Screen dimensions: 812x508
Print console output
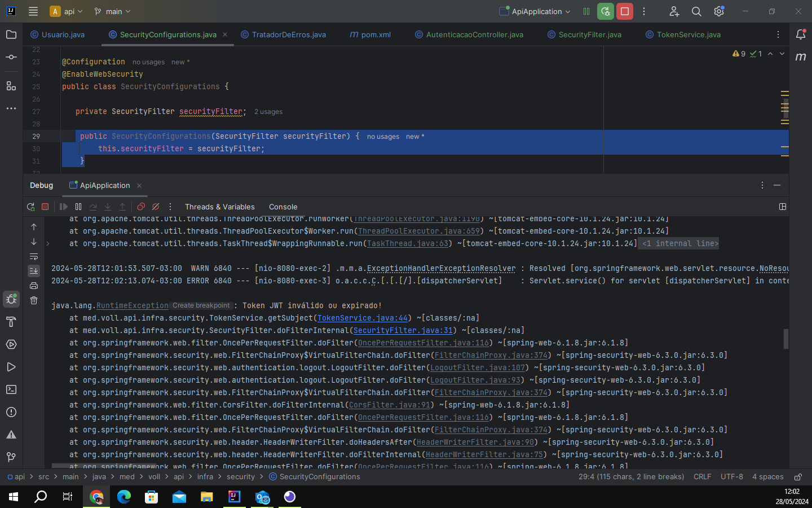[34, 286]
